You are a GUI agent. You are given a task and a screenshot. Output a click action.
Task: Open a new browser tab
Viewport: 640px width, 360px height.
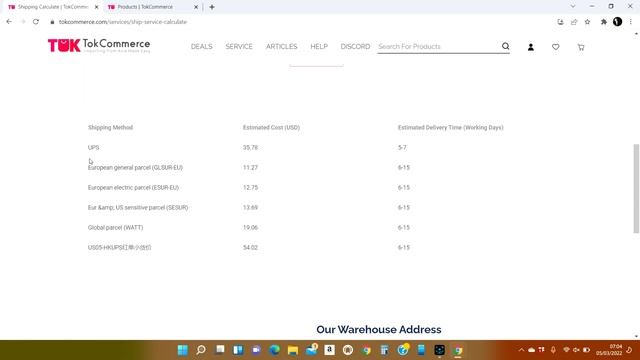[x=212, y=7]
